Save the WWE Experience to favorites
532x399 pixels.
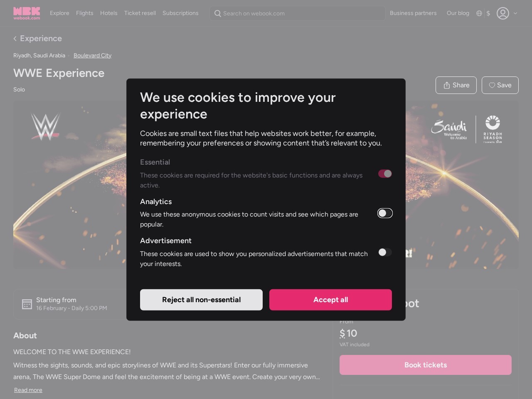click(x=500, y=85)
